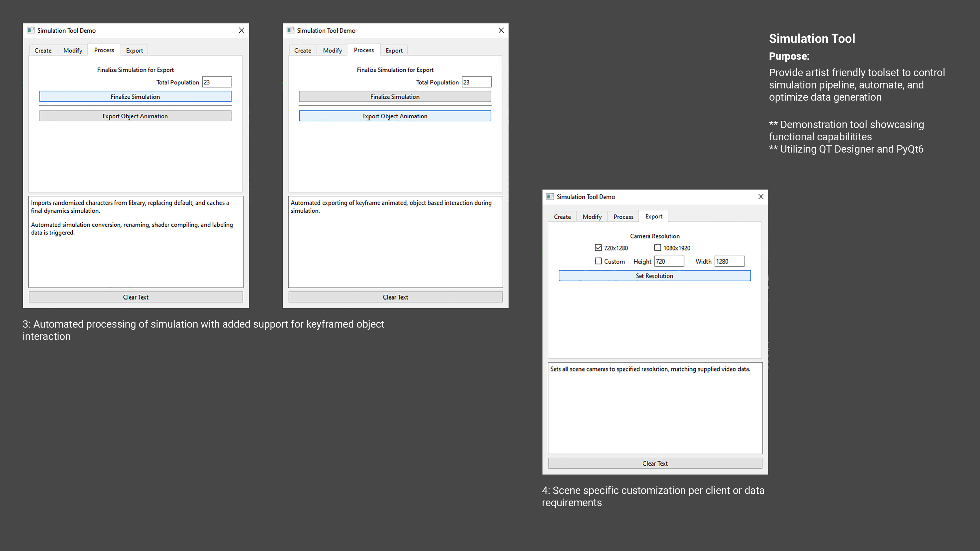
Task: Click caption '3: Automated processing of simulation'
Action: [203, 330]
